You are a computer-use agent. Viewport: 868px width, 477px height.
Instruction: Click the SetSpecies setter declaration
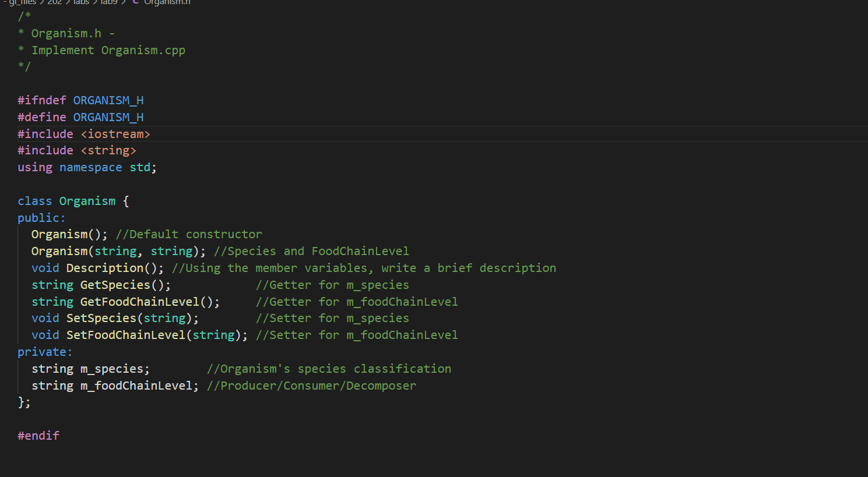[103, 317]
